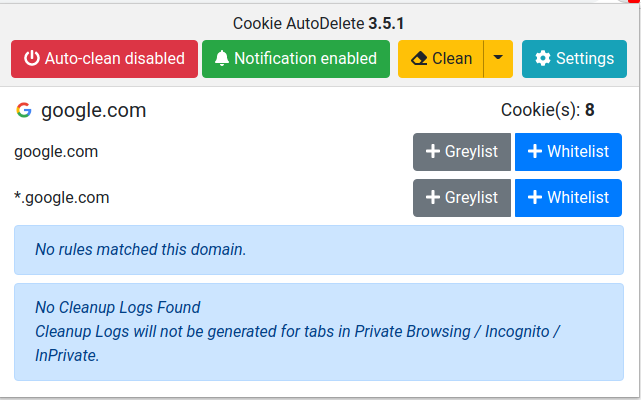Click the "No rules matched this domain" notice
Image resolution: width=641 pixels, height=400 pixels.
[140, 250]
